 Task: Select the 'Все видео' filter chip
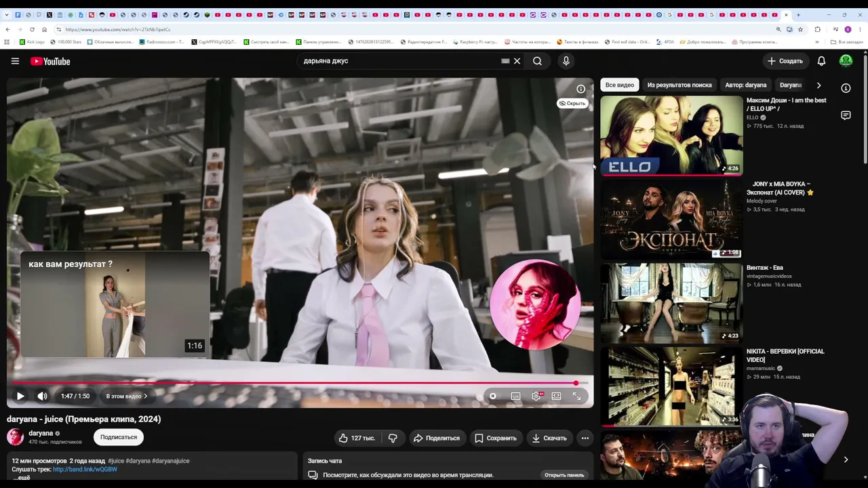(x=620, y=85)
